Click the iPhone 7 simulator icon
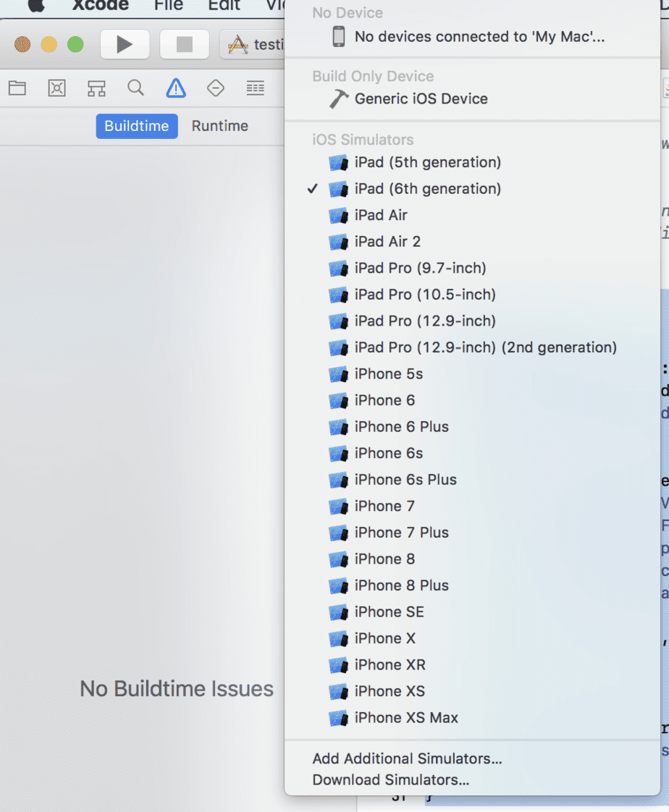The width and height of the screenshot is (669, 812). coord(338,507)
